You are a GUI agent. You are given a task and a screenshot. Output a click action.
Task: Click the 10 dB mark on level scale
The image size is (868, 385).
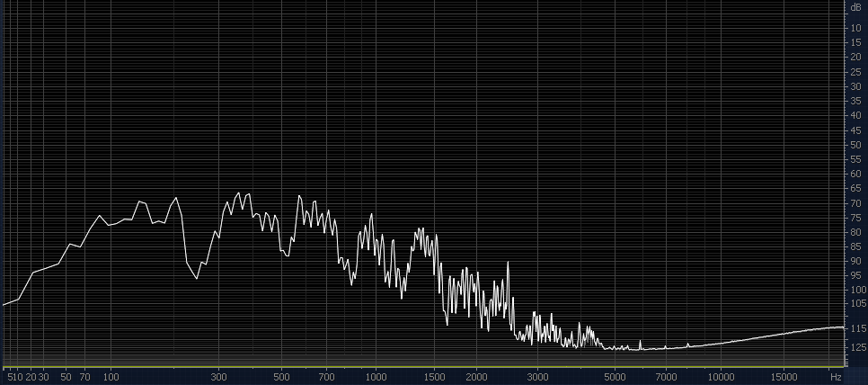point(855,28)
